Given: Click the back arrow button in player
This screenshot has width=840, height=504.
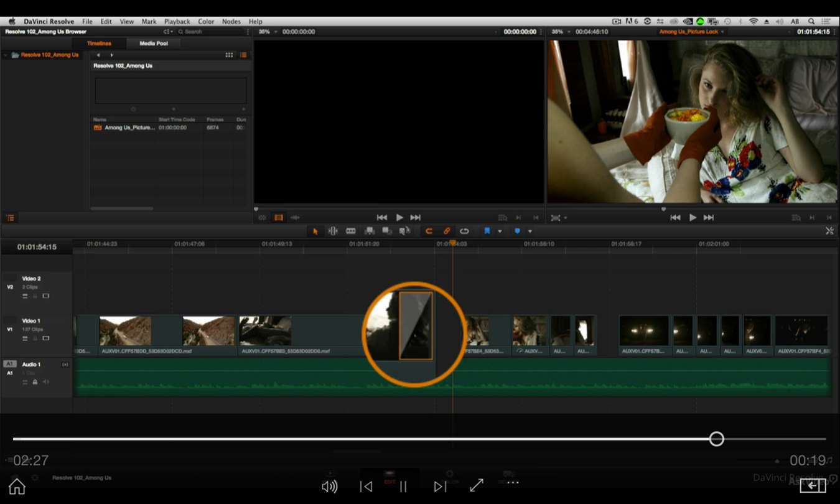Looking at the screenshot, I should click(813, 485).
